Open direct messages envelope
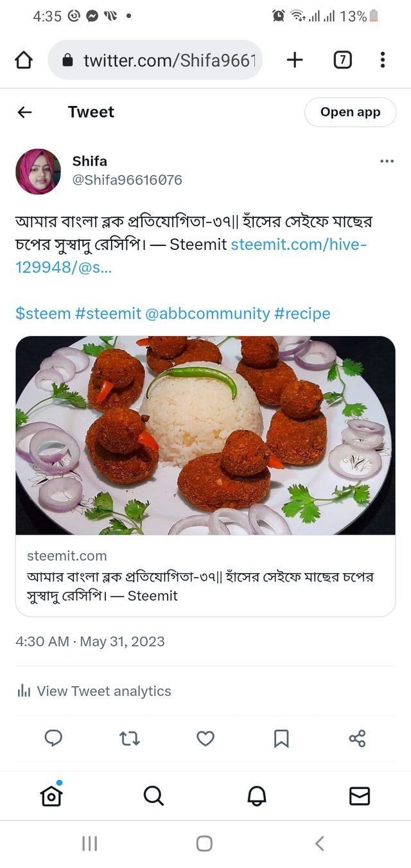Screen dimensions: 411x868 [x=360, y=796]
